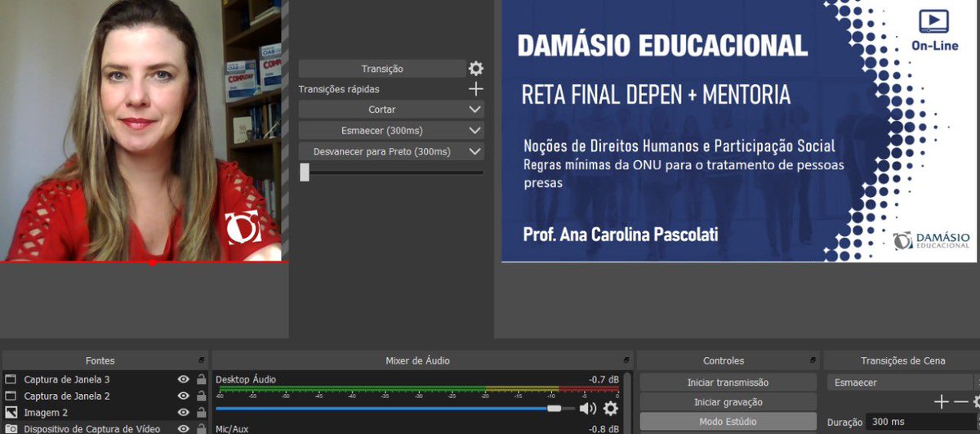Open the Esmaecer scene transition combo box
This screenshot has width=980, height=434.
click(x=902, y=383)
